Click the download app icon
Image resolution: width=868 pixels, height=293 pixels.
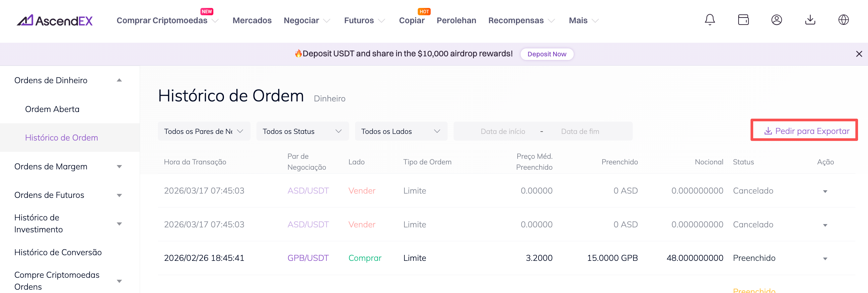(810, 20)
